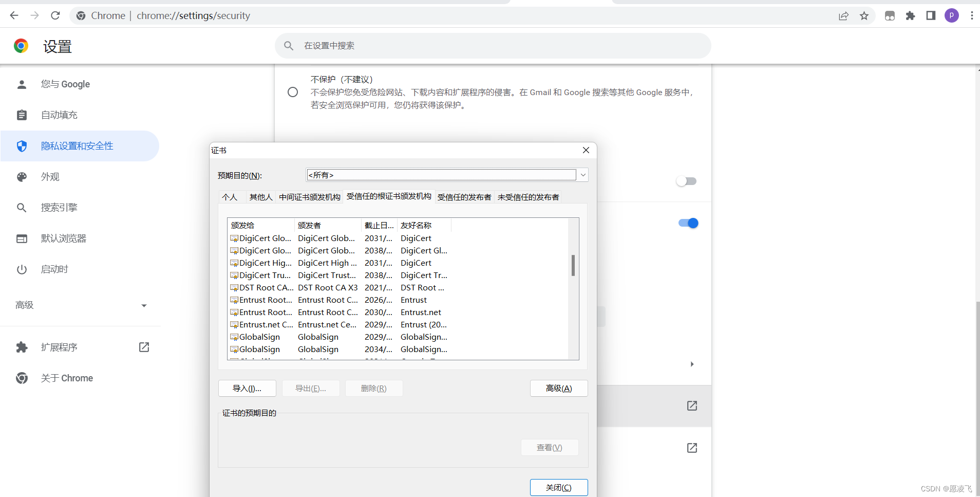The height and width of the screenshot is (497, 980).
Task: Click the clipboard icon for 自动填充
Action: [22, 115]
